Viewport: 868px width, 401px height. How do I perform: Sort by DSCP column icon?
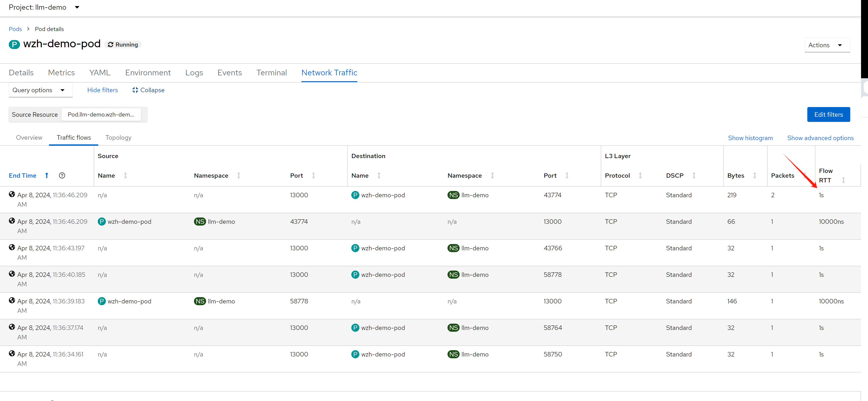(694, 175)
